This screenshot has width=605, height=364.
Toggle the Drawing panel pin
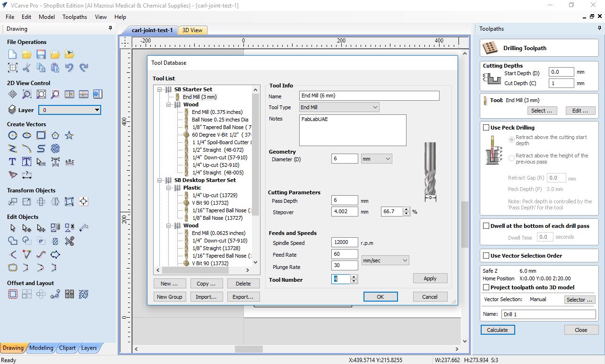coord(111,29)
